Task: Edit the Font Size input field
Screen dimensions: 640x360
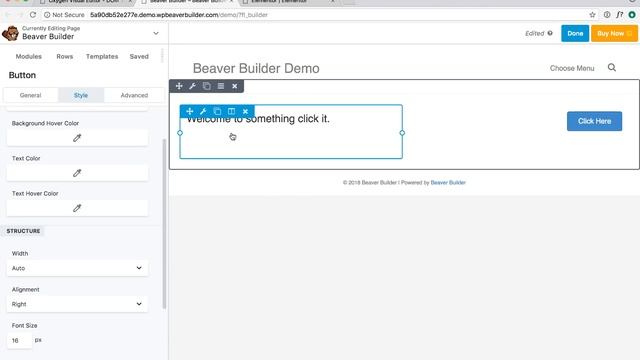Action: coord(19,340)
